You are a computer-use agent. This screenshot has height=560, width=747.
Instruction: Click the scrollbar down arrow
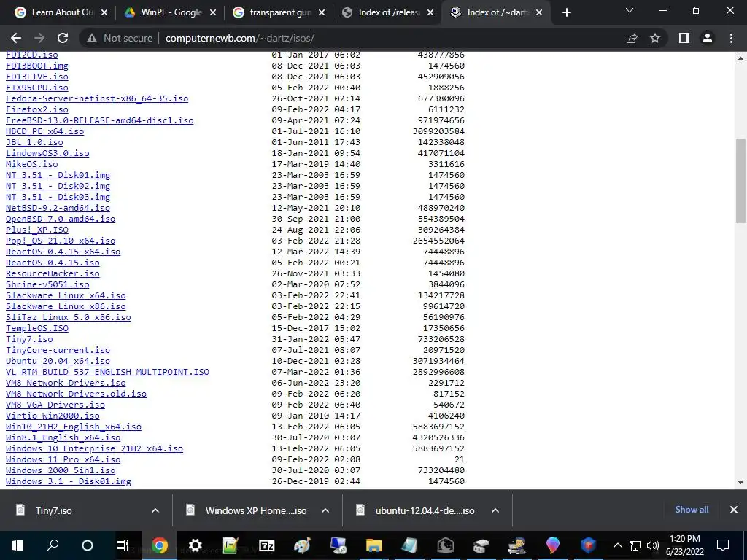(x=740, y=483)
